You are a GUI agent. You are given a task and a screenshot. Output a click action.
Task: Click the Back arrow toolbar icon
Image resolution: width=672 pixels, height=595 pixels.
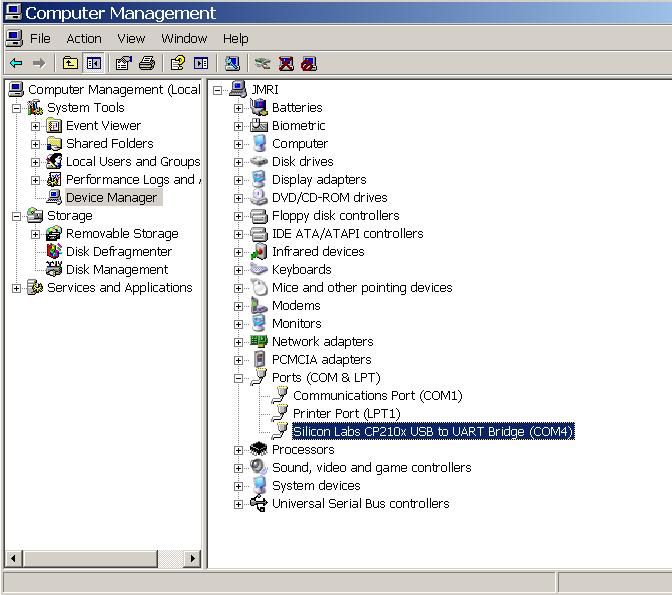coord(16,63)
